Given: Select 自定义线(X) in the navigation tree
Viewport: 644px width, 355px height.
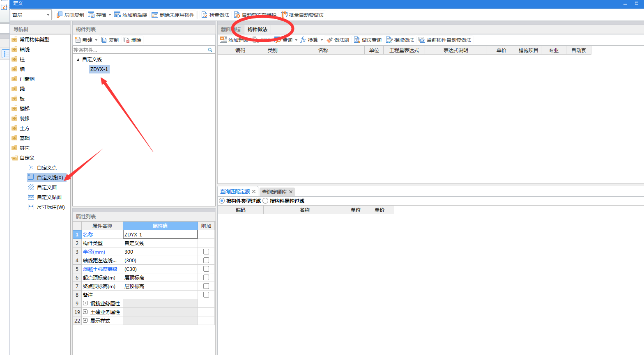Looking at the screenshot, I should coord(46,177).
